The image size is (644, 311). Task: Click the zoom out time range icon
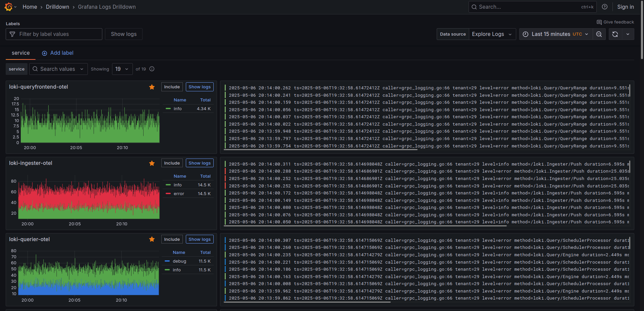[599, 34]
